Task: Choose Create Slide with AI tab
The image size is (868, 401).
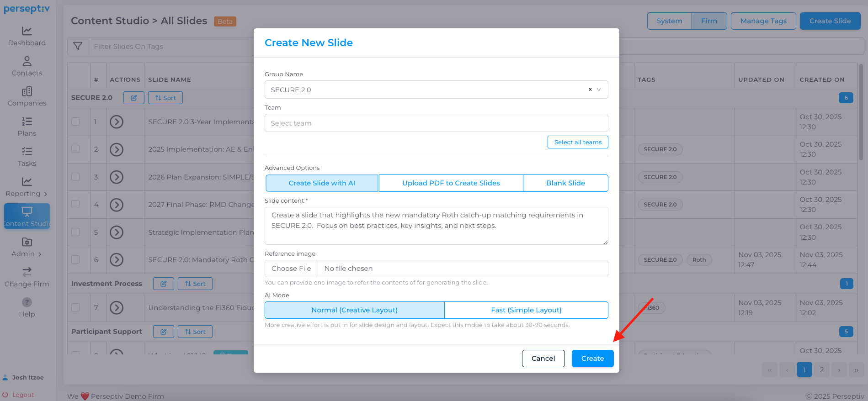Action: [322, 183]
